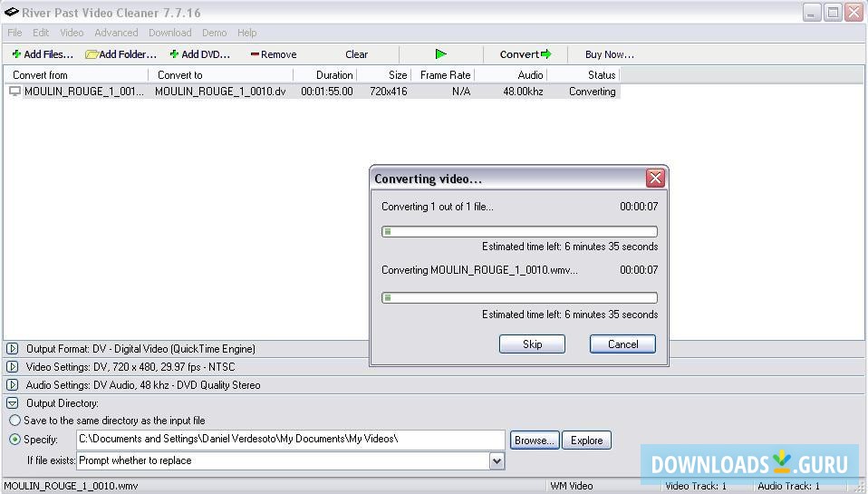Image resolution: width=868 pixels, height=494 pixels.
Task: Select the MOULIN_ROUGE_1_0010.dv output name cell
Action: click(x=220, y=92)
